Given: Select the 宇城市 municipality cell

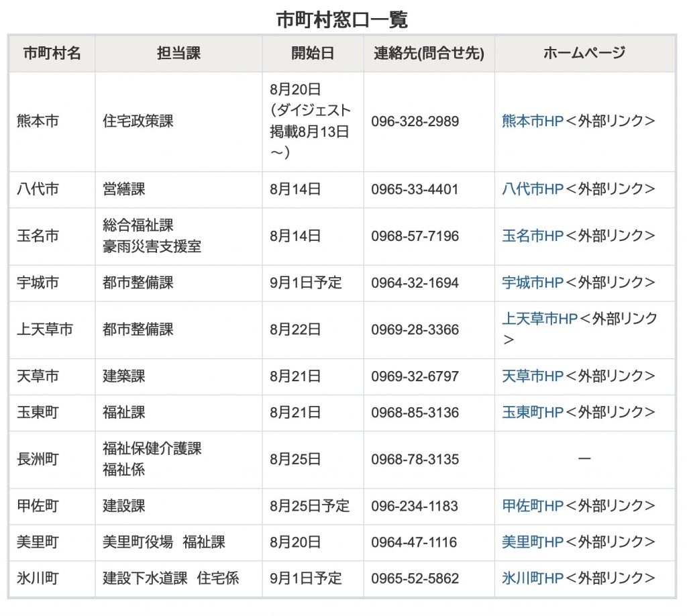Looking at the screenshot, I should click(52, 283).
